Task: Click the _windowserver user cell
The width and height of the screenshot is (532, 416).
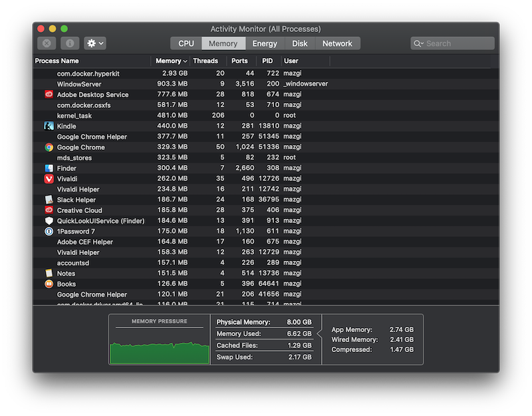Action: [306, 84]
